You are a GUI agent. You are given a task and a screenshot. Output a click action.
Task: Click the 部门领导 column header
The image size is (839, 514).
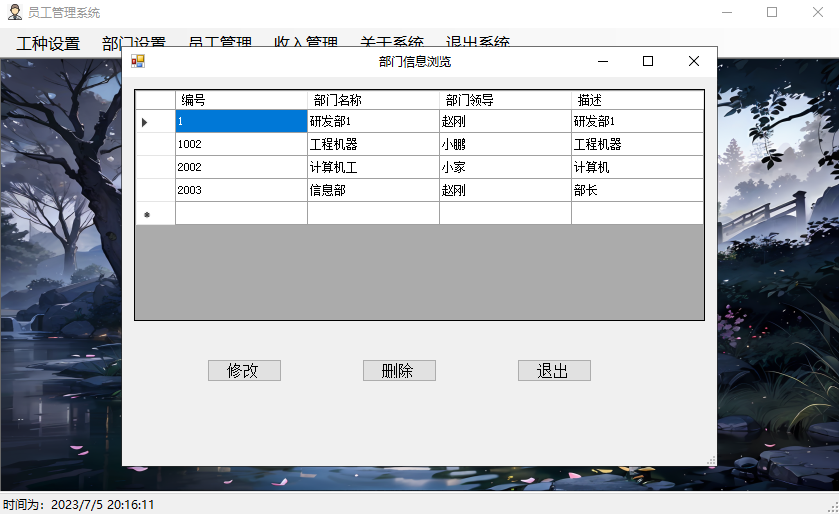pyautogui.click(x=505, y=100)
